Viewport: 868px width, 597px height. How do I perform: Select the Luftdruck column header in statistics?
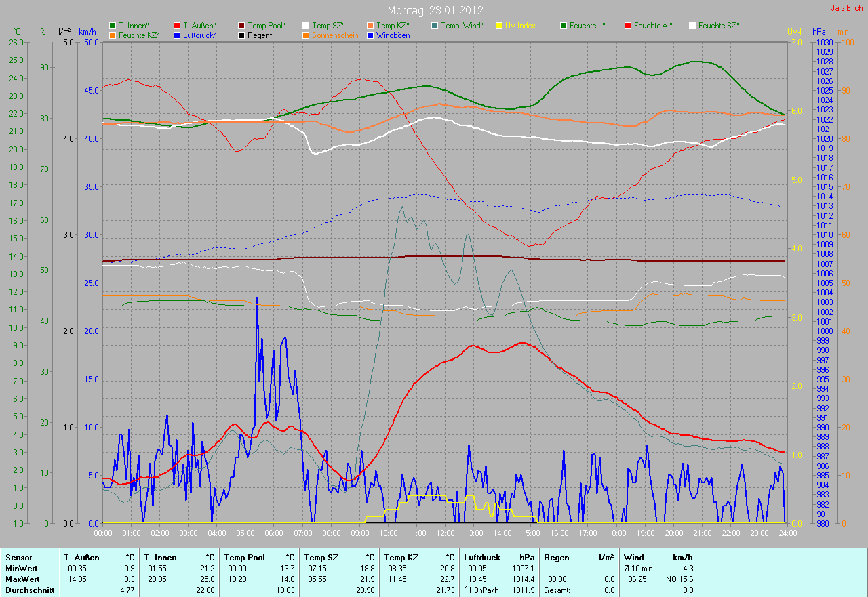tap(482, 558)
